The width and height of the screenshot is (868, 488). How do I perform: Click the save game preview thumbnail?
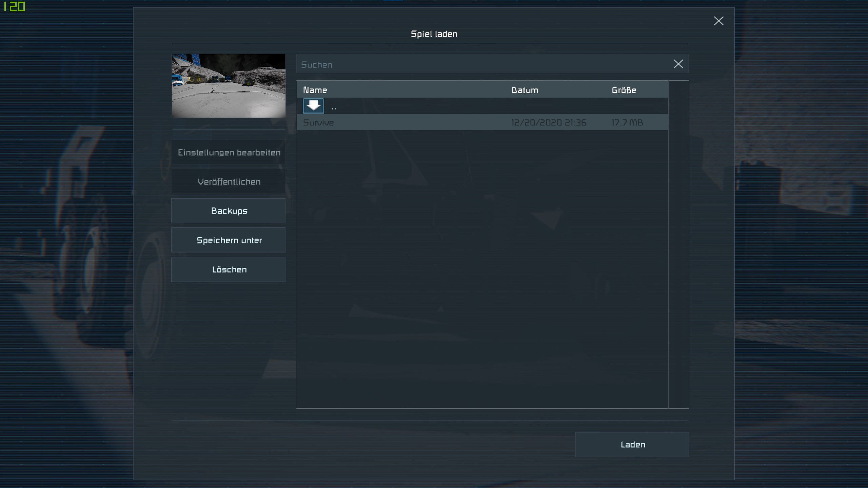click(x=228, y=86)
